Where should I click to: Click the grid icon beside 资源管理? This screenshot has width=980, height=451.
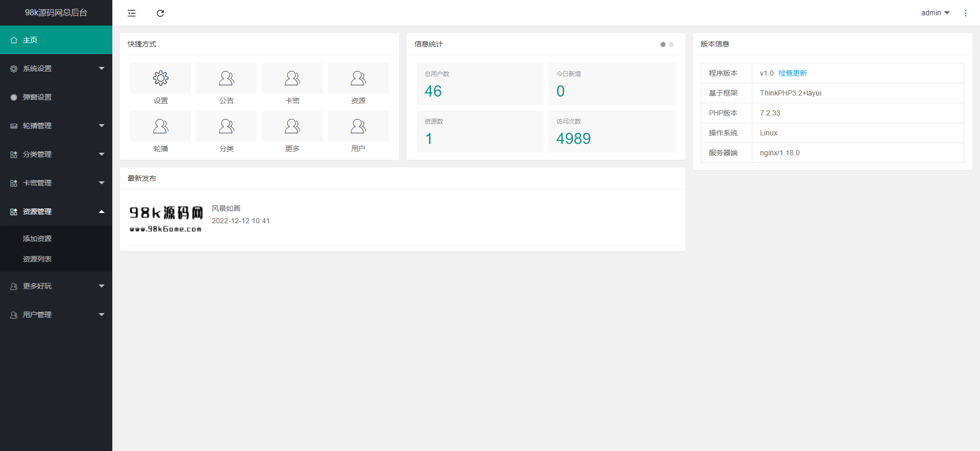pyautogui.click(x=14, y=211)
